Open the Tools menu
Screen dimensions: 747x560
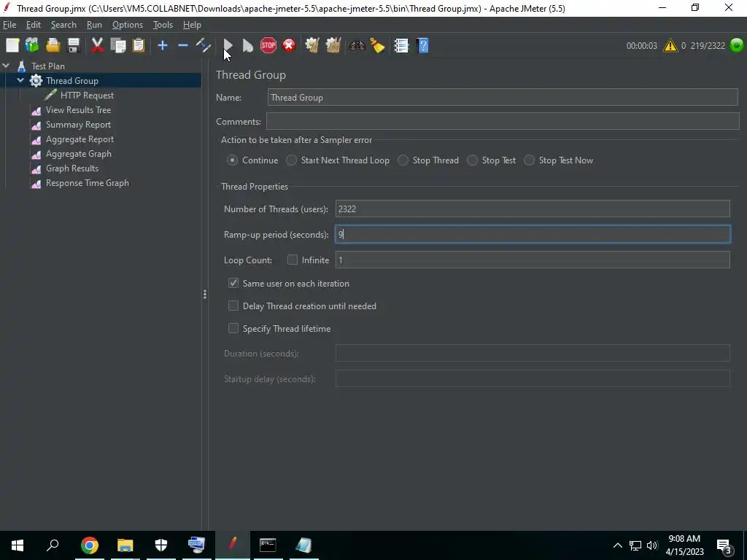tap(163, 25)
